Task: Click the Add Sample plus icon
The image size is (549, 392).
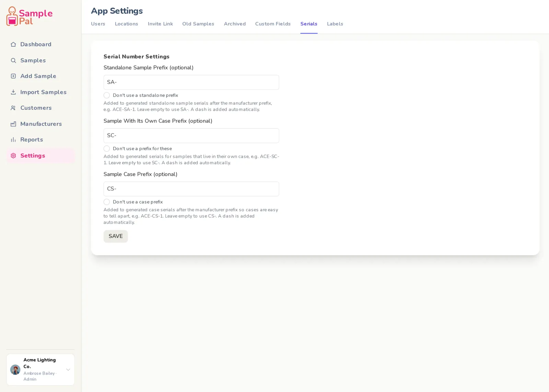Action: tap(13, 76)
